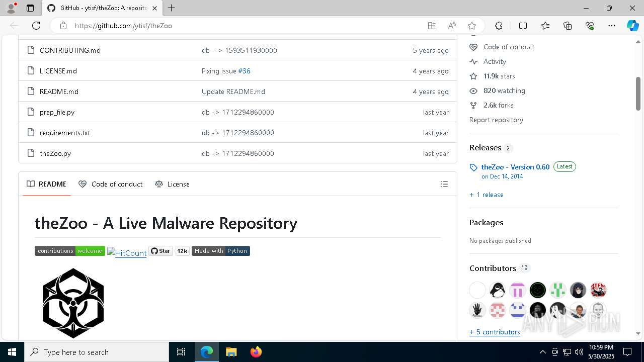Click the theZoo biohazard logo image
Viewport: 644px width, 362px height.
73,303
